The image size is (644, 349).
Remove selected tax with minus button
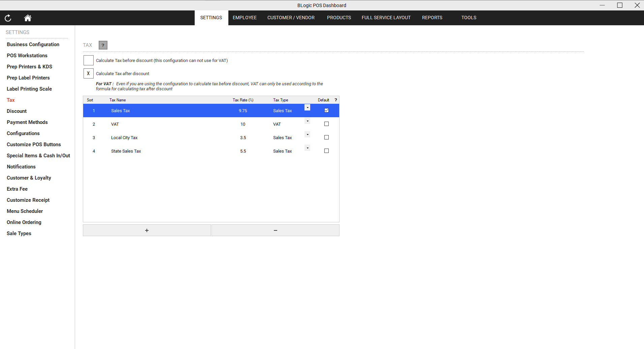coord(276,230)
